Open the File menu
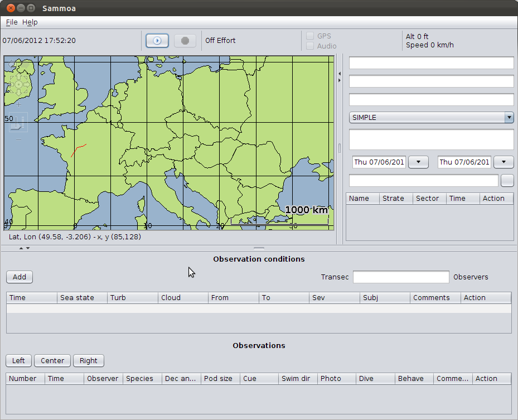The image size is (518, 420). click(x=12, y=22)
